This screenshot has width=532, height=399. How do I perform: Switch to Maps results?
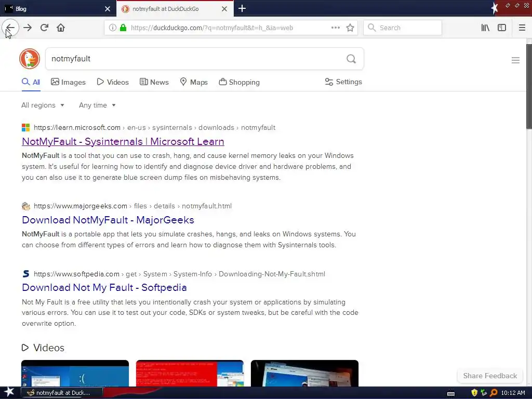click(x=193, y=82)
